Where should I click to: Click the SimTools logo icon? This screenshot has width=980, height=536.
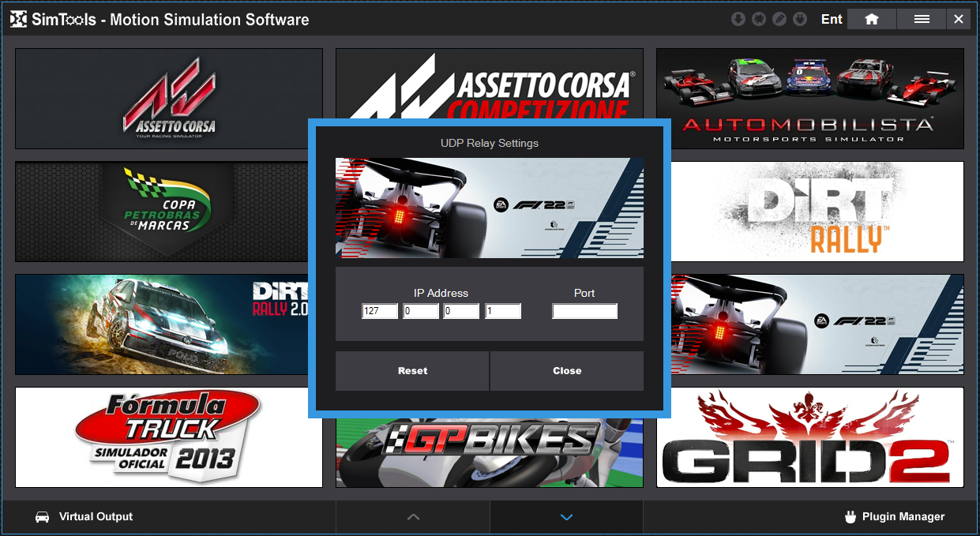point(18,19)
